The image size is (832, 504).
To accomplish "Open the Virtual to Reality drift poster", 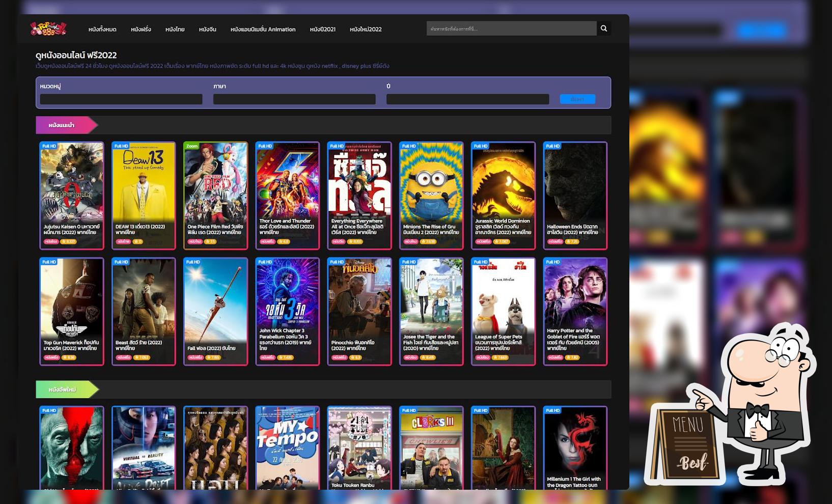I will click(144, 448).
